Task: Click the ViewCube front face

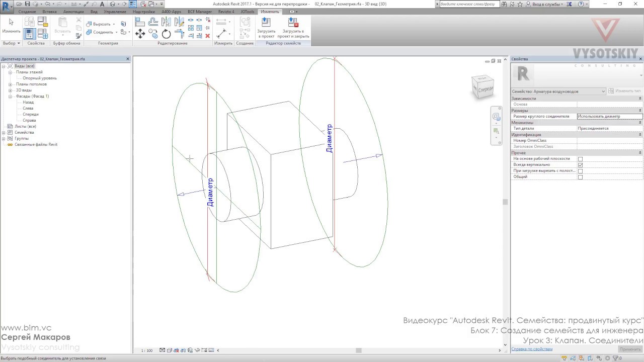Action: (485, 89)
